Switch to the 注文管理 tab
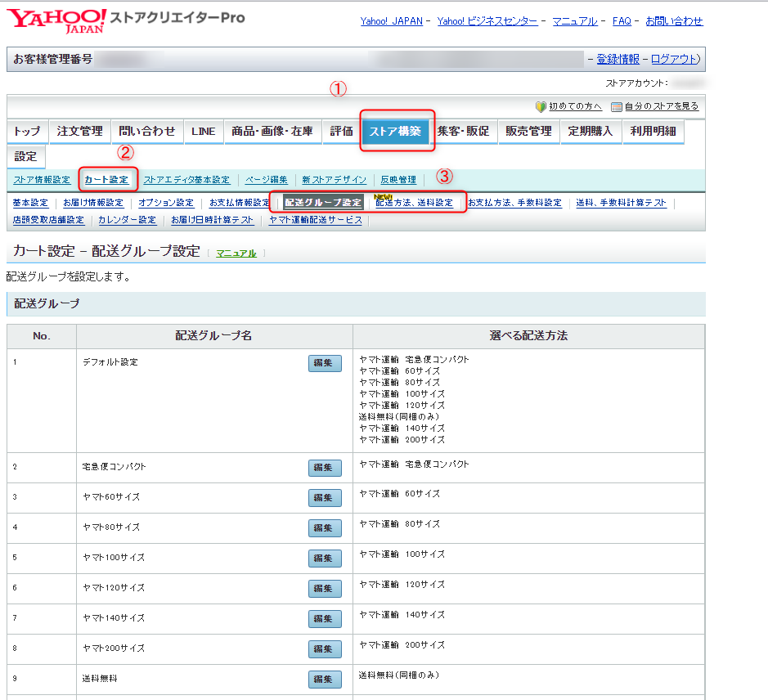 (x=79, y=131)
